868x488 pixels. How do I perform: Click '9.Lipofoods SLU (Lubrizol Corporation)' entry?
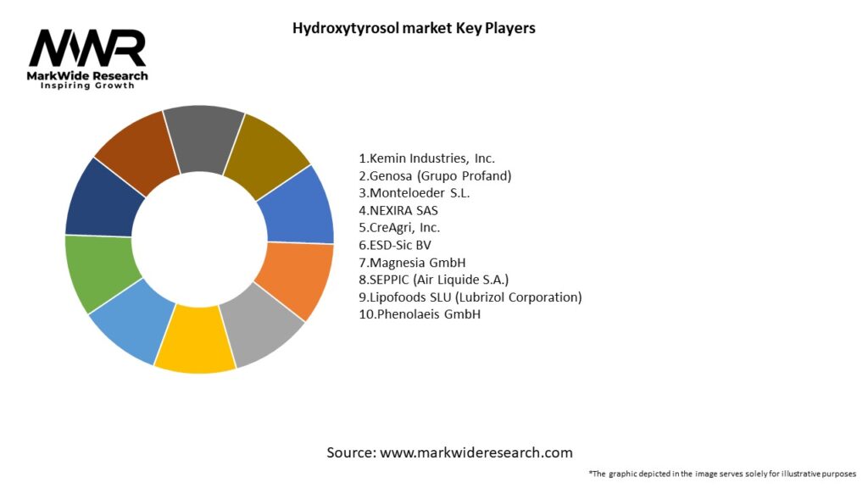pos(470,297)
